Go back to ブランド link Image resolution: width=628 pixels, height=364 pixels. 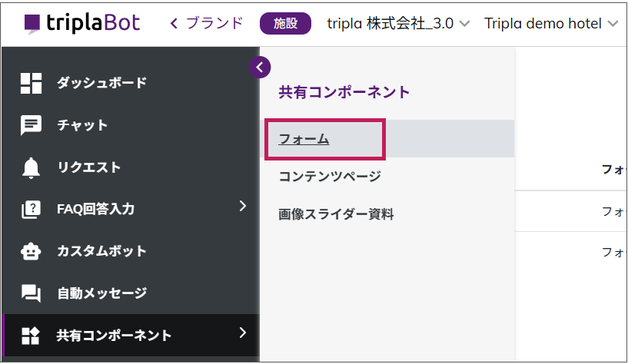click(206, 23)
